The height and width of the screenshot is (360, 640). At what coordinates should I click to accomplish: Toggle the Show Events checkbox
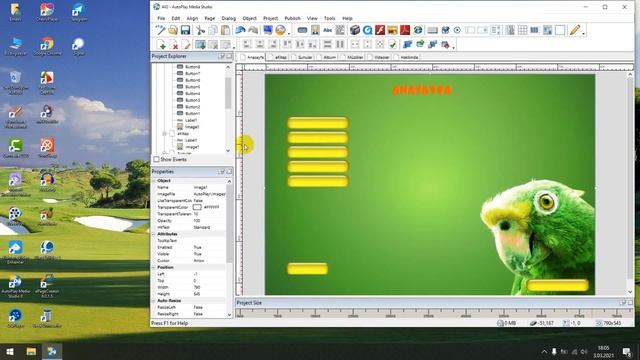tap(156, 159)
